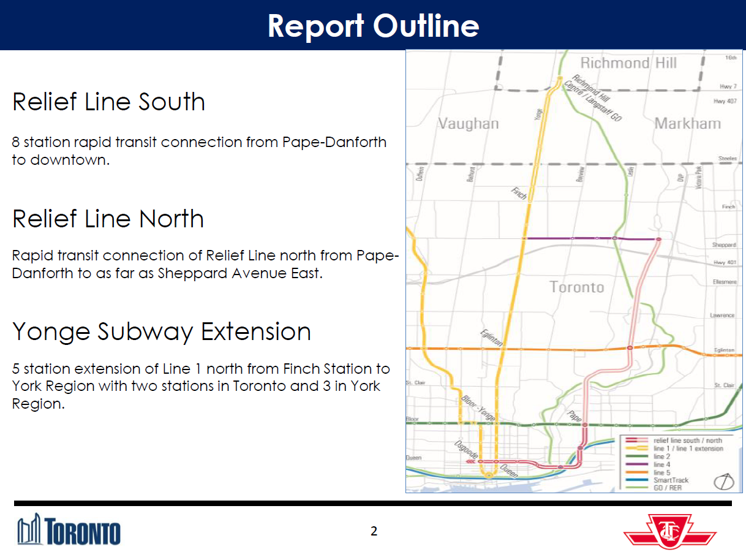Click the SmartTrack legend entry
This screenshot has width=746, height=560.
pos(656,480)
